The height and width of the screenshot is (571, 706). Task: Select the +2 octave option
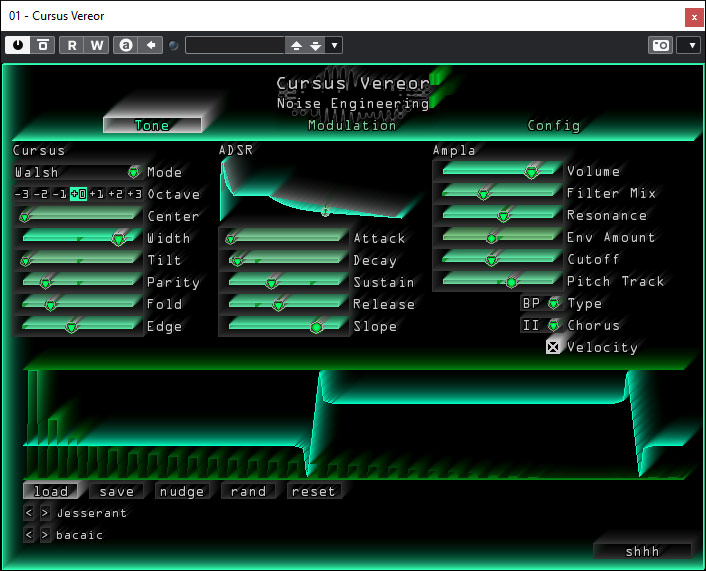point(115,194)
